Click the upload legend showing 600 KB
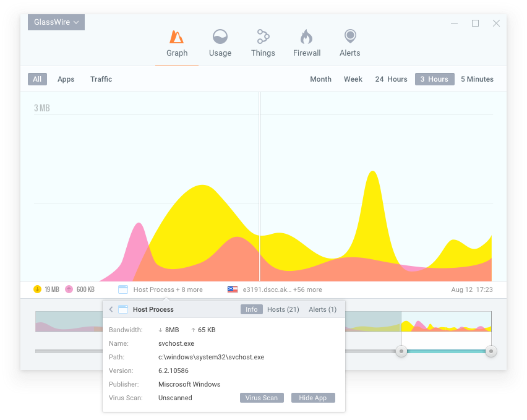 click(x=79, y=289)
